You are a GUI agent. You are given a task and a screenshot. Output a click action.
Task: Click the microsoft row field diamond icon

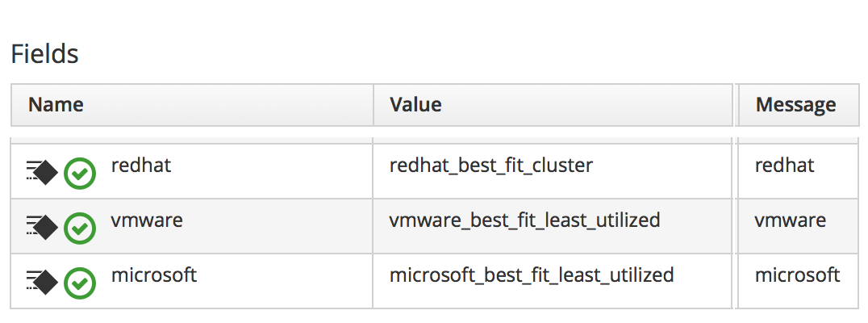[x=42, y=281]
